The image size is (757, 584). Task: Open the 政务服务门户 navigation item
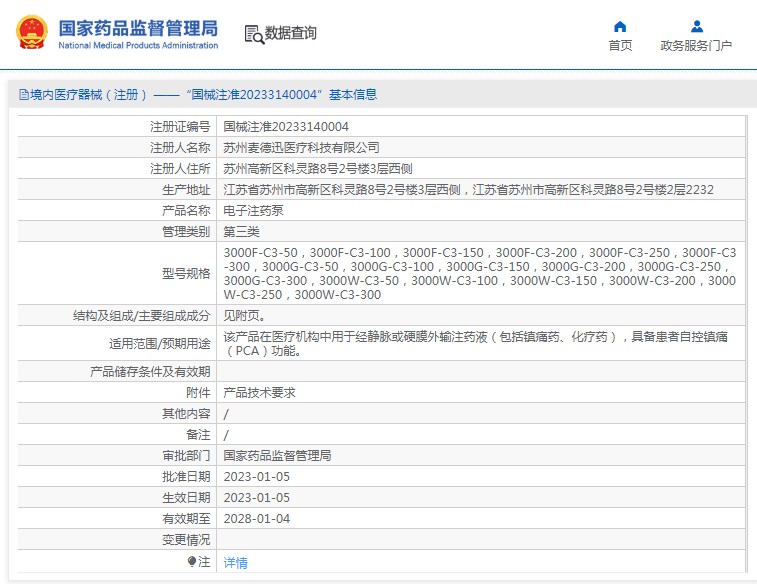pos(696,46)
